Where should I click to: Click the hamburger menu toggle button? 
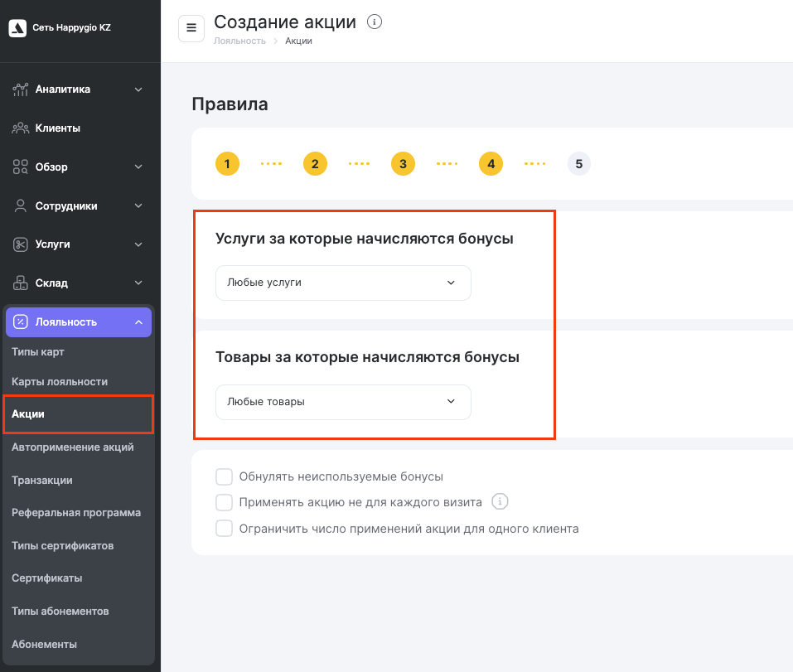click(191, 28)
